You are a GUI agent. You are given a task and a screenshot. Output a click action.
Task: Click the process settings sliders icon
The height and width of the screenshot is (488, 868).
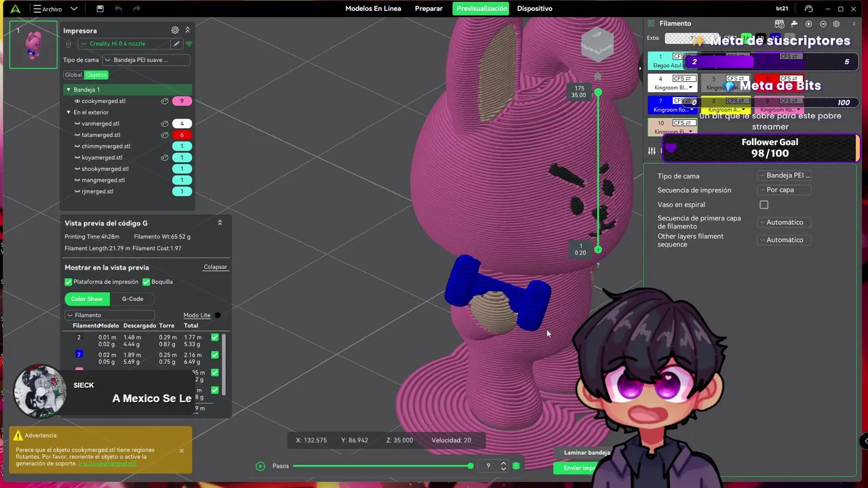[x=652, y=151]
